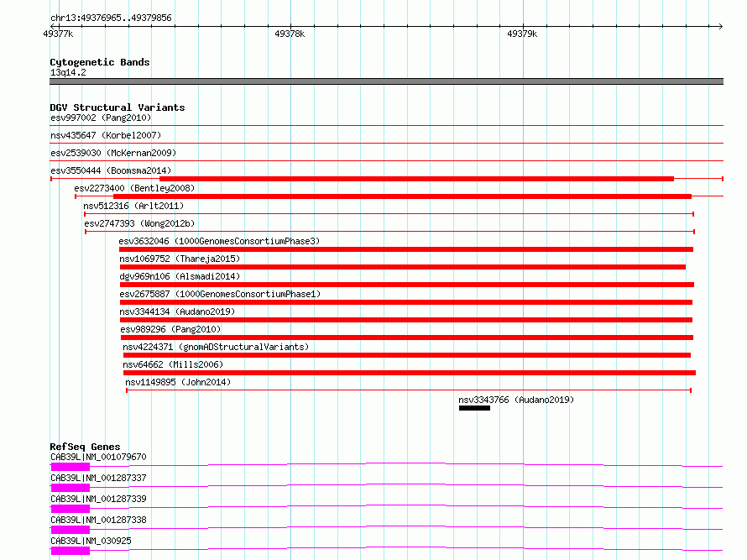747x560 pixels.
Task: Click the red bar under nsv1069752
Action: [x=403, y=267]
